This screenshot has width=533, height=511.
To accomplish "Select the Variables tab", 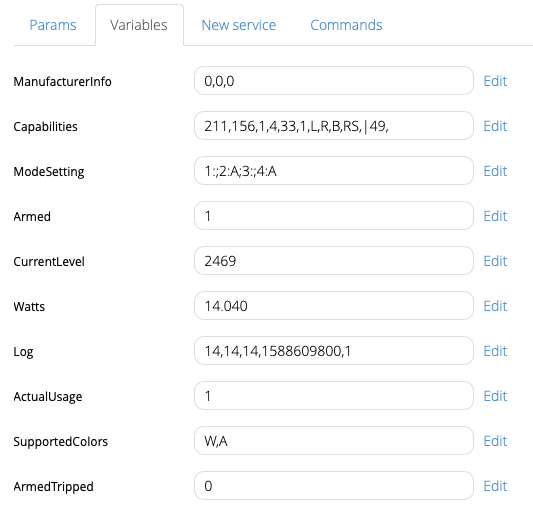I will [139, 25].
